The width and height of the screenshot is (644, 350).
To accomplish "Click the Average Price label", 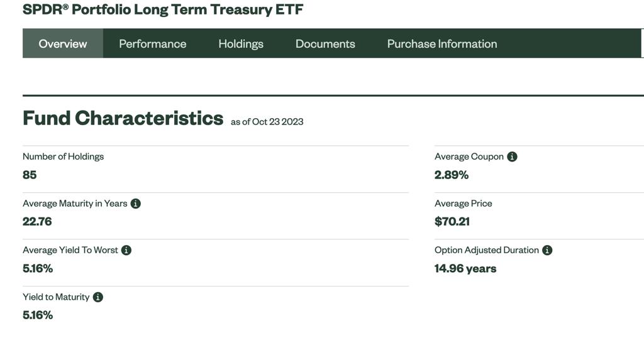I will tap(464, 204).
